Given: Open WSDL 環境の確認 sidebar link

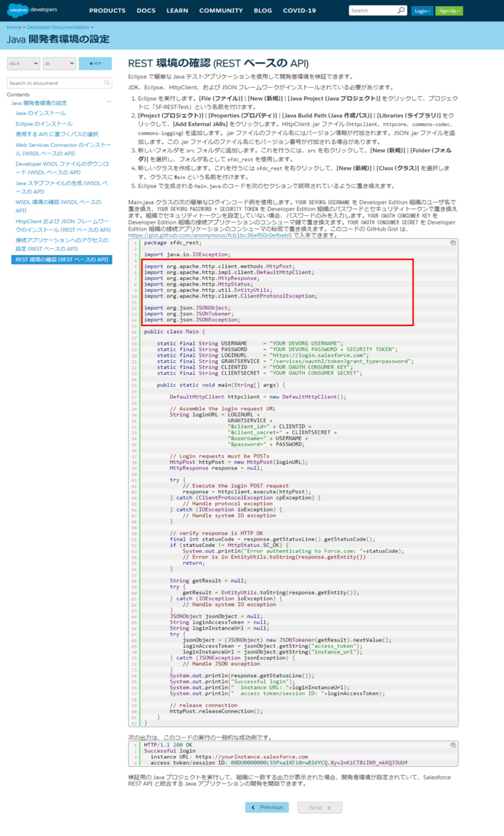Looking at the screenshot, I should 58,206.
